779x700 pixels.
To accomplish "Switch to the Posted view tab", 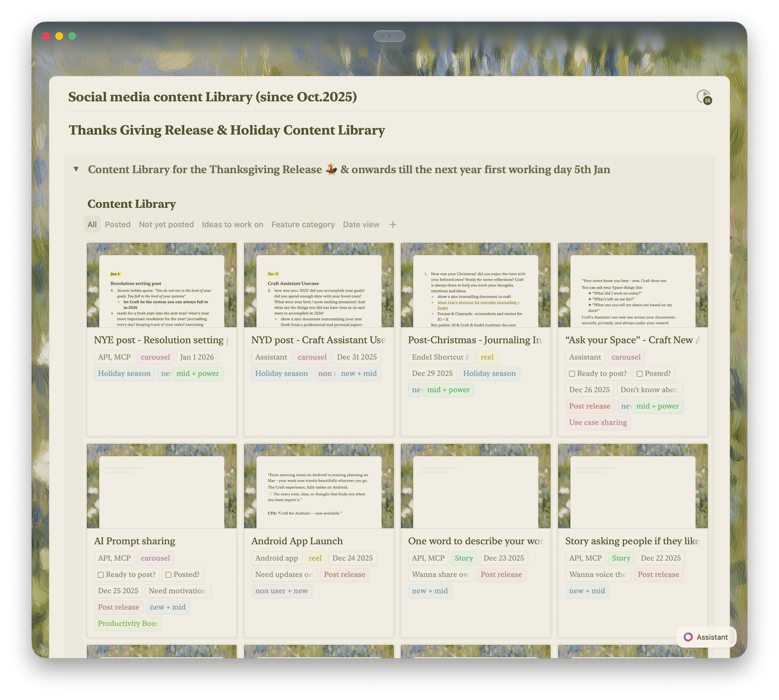I will [117, 224].
